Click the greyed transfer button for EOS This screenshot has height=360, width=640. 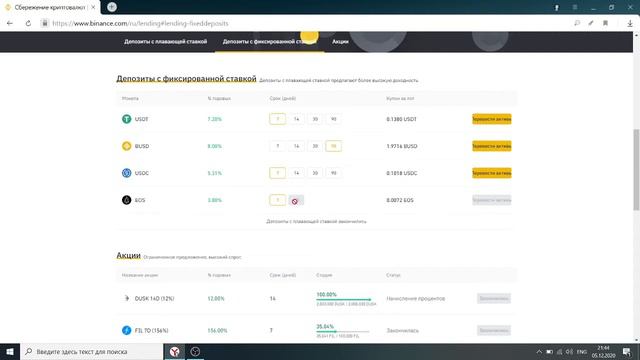click(492, 200)
